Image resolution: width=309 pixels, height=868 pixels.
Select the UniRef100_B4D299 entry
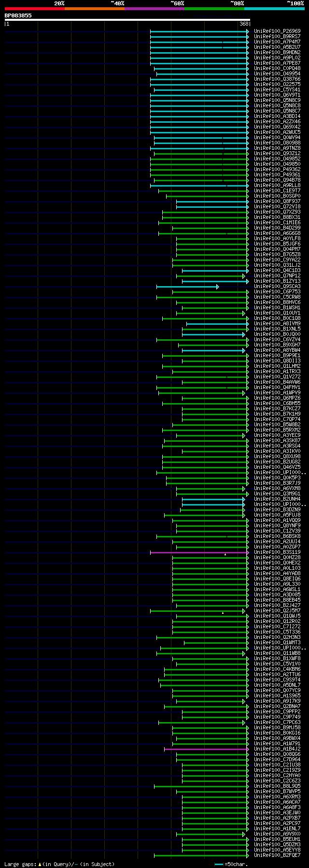pyautogui.click(x=277, y=228)
